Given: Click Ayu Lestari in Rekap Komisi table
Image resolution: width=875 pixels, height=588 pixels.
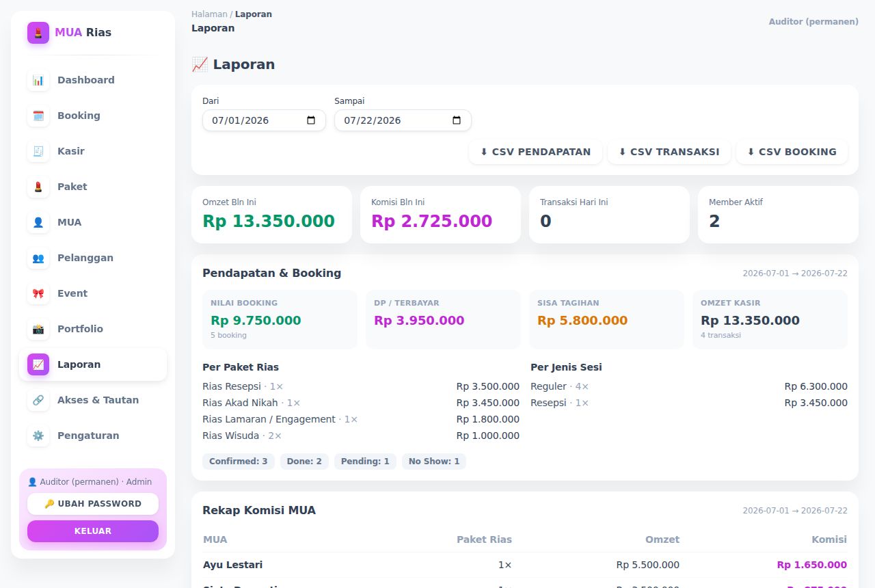Looking at the screenshot, I should click(232, 565).
